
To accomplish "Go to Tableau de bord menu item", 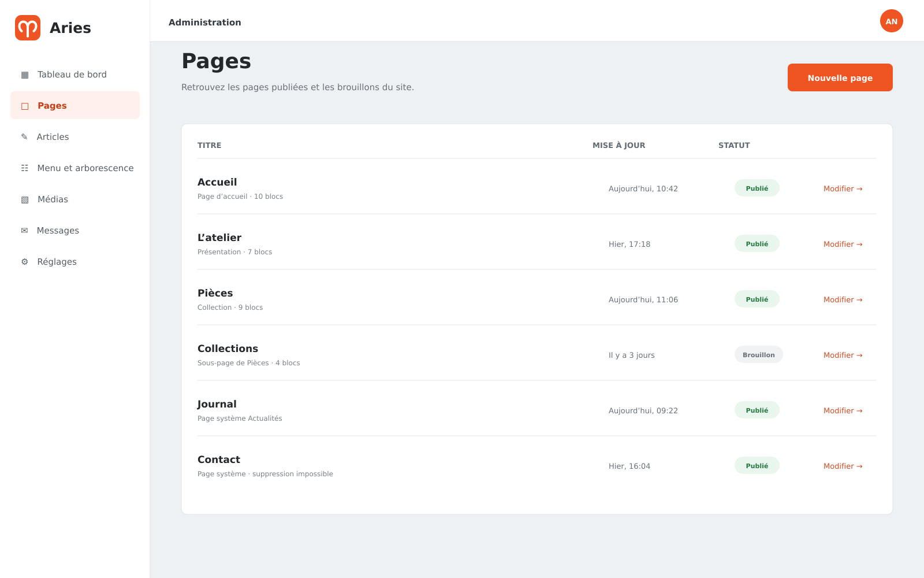I will pyautogui.click(x=75, y=74).
